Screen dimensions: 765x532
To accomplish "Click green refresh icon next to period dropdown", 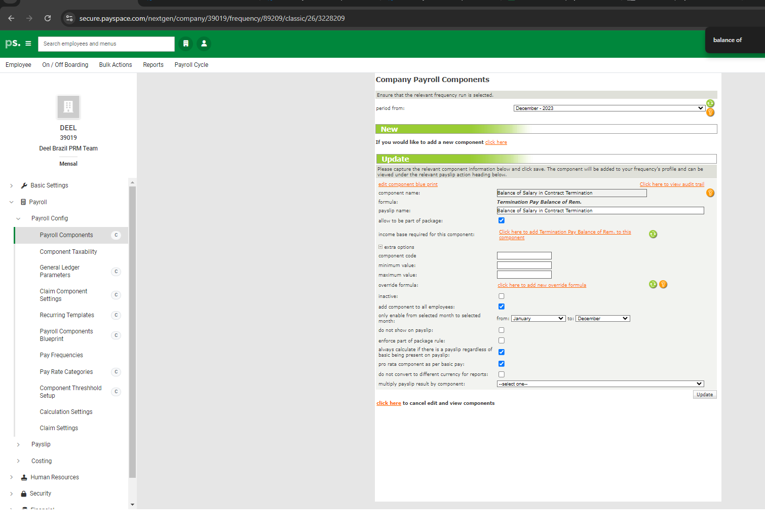I will tap(710, 103).
